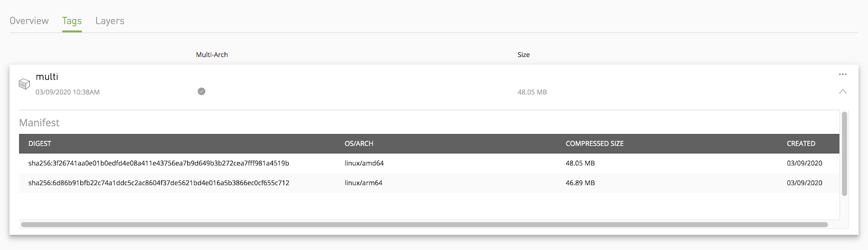
Task: Click the 46.89 MB compressed size cell
Action: [x=580, y=183]
